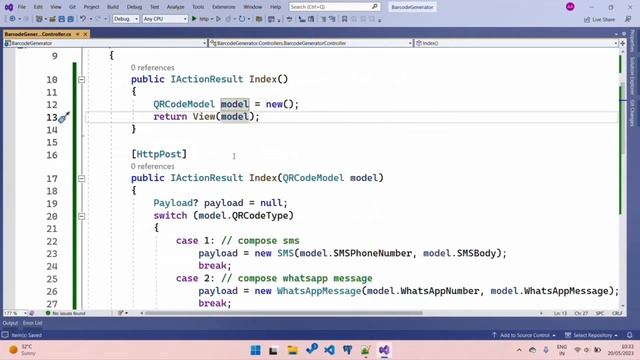Click the CRLF line ending indicator
This screenshot has height=360, width=640.
[617, 313]
